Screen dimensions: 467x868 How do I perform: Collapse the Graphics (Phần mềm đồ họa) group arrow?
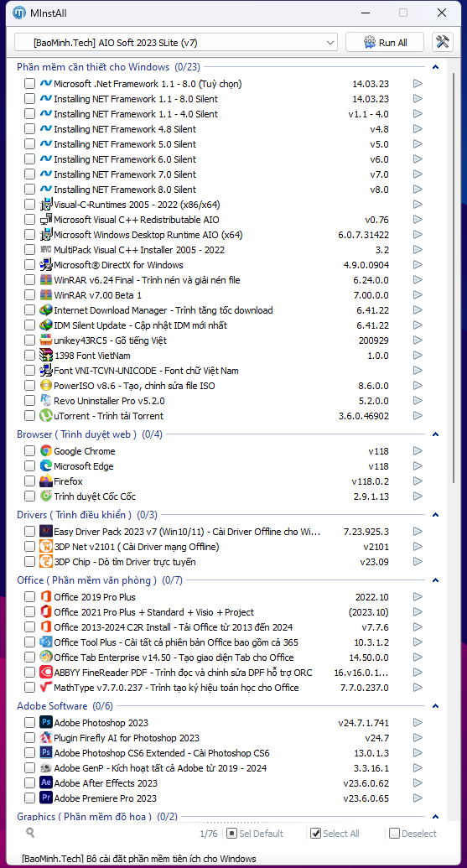coord(435,817)
